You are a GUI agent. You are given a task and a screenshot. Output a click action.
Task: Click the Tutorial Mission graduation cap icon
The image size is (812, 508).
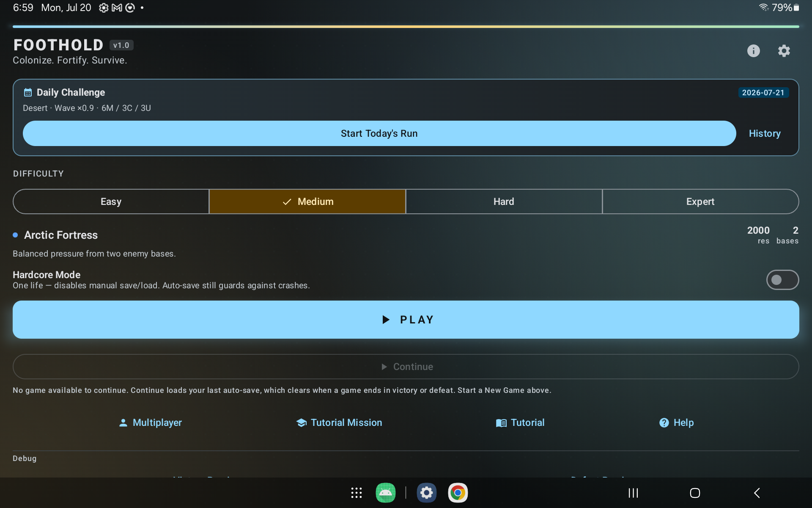[x=302, y=422]
